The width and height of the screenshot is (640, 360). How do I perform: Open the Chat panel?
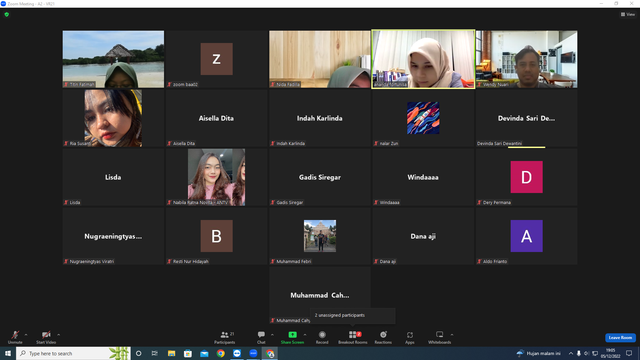[x=261, y=337]
